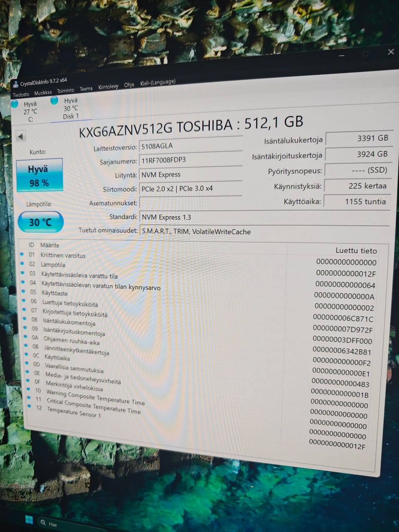Click the status circle icon for drive C:
Image resolution: width=399 pixels, height=532 pixels.
[x=15, y=104]
